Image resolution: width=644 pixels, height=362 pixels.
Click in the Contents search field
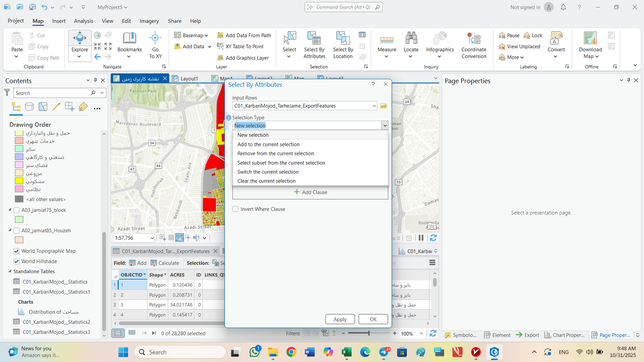click(52, 93)
